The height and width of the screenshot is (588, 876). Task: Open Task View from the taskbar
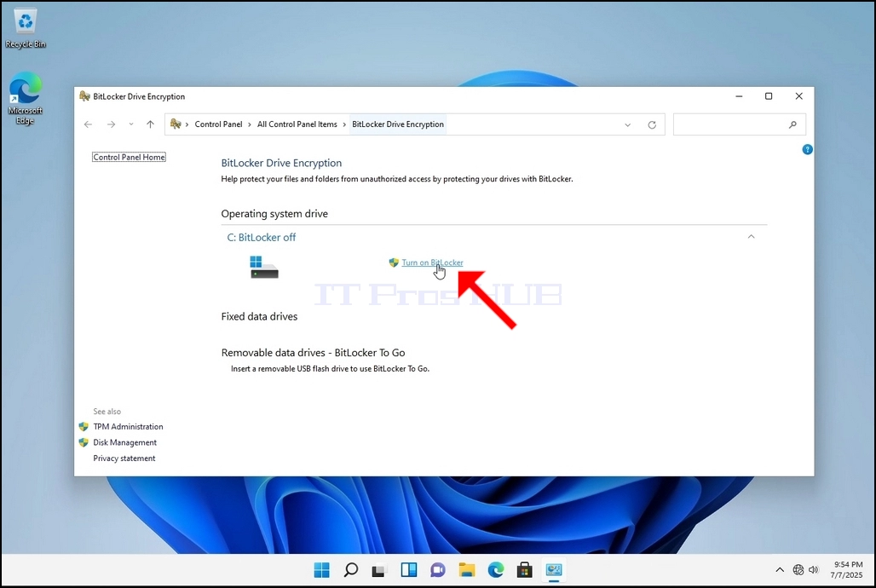379,570
